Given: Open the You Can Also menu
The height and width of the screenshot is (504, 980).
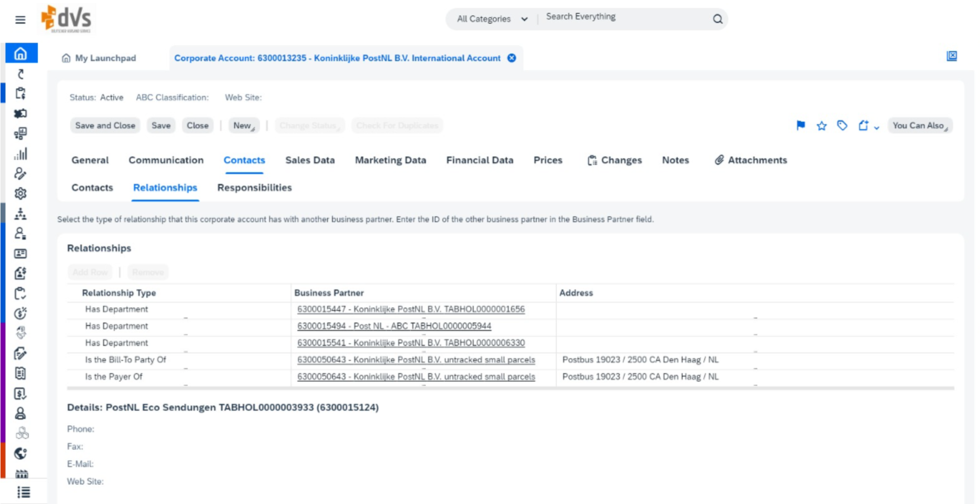Looking at the screenshot, I should pos(920,126).
